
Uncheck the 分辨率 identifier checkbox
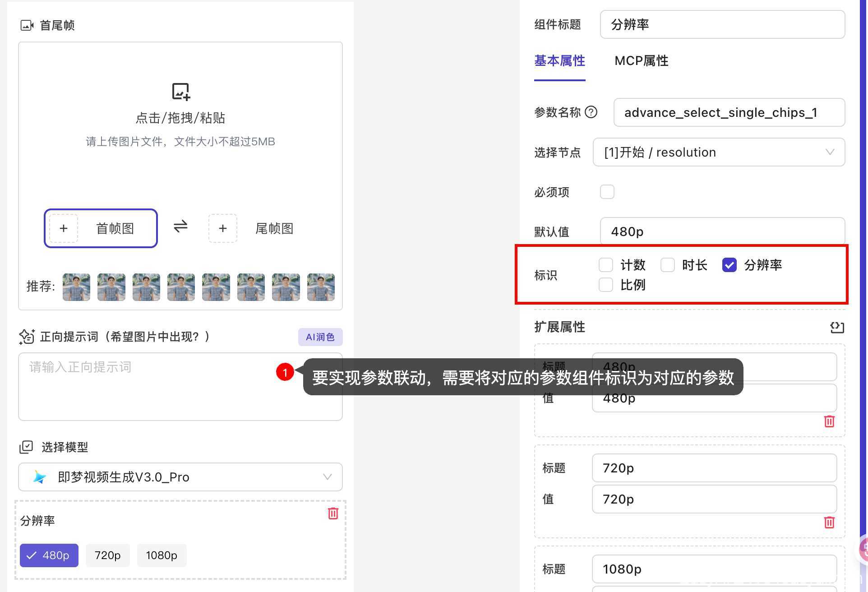click(729, 265)
